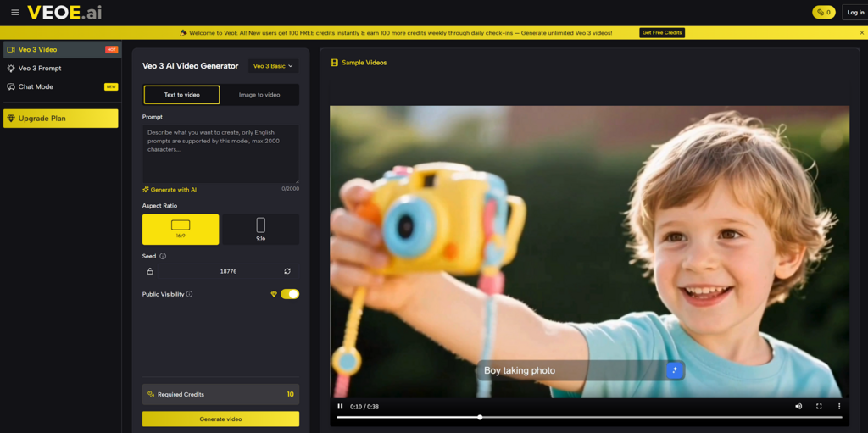
Task: Randomize seed with the refresh icon
Action: click(x=287, y=271)
